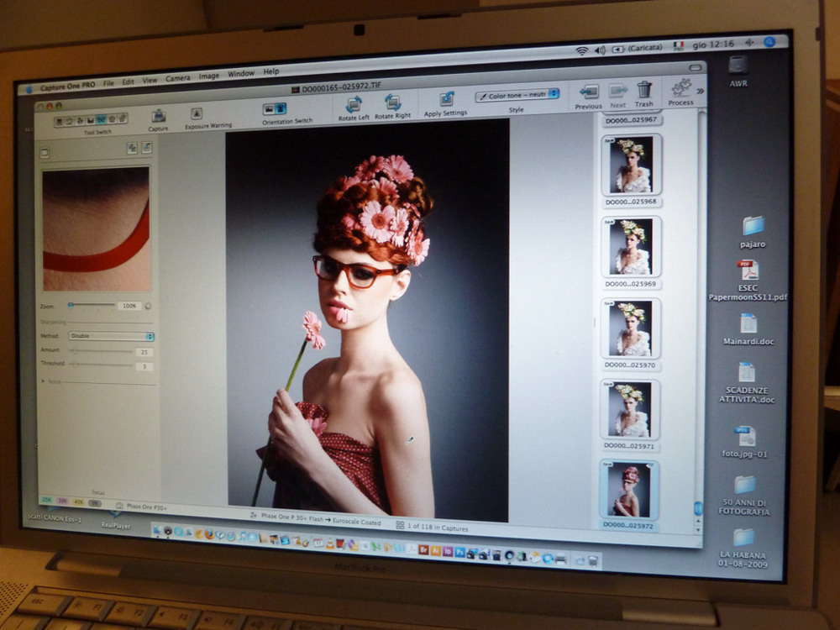Go to the Previous image

tap(589, 92)
